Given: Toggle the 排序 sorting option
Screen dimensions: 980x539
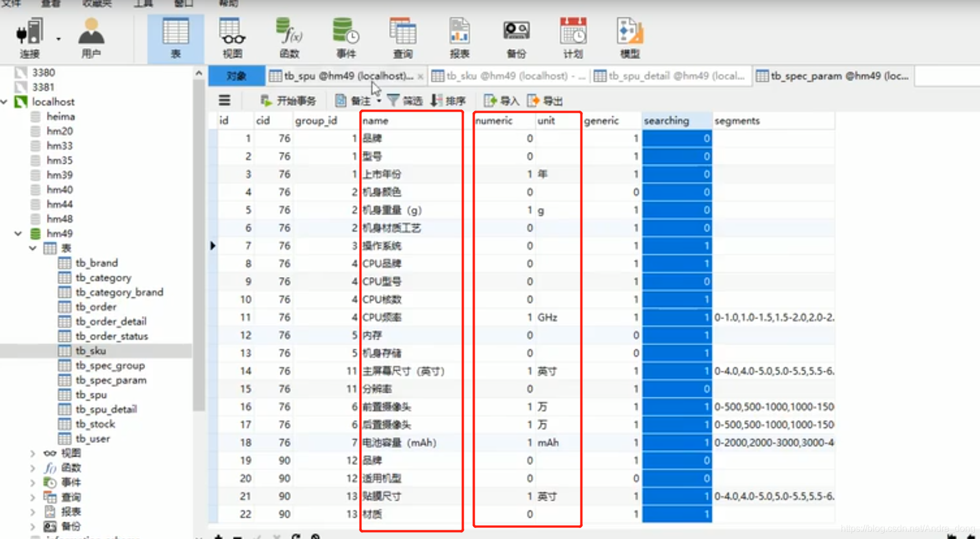Looking at the screenshot, I should 449,100.
